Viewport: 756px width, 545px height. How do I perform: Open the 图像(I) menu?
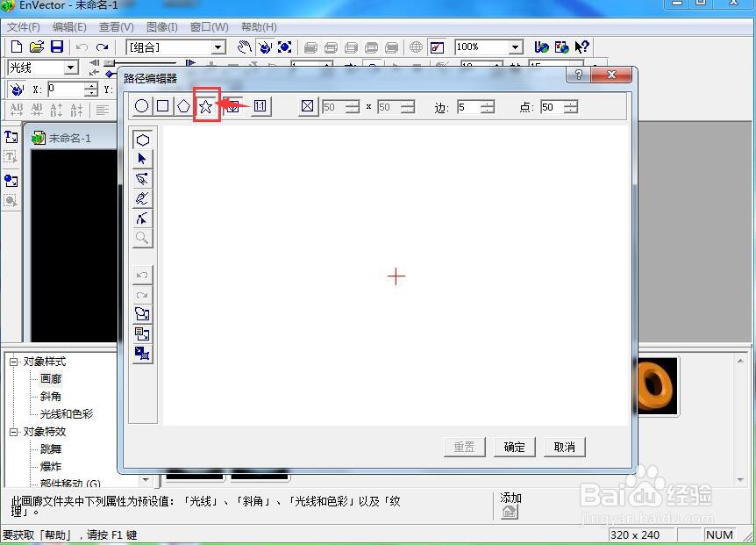[x=162, y=27]
